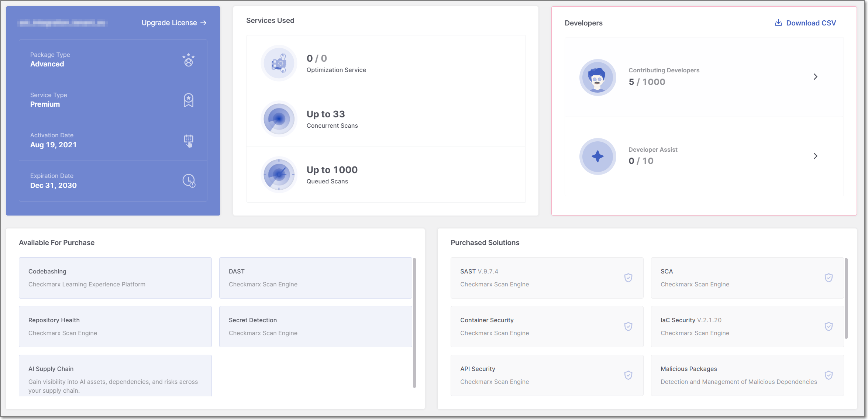Click the Upgrade License link

pos(174,23)
